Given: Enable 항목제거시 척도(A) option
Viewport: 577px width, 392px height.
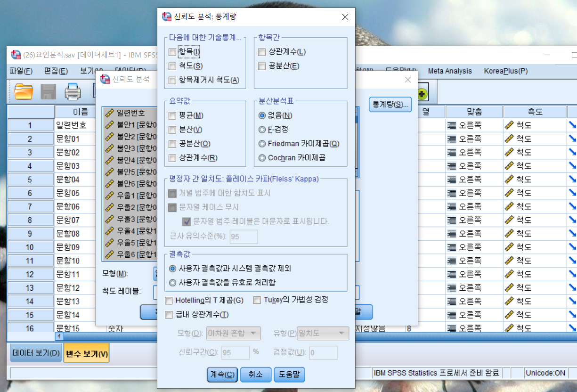Looking at the screenshot, I should click(x=172, y=80).
